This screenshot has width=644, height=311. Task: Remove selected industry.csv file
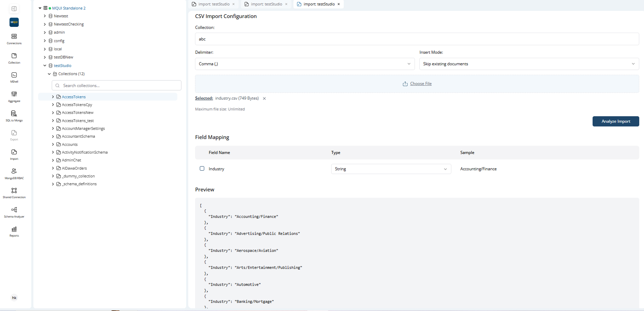[264, 99]
